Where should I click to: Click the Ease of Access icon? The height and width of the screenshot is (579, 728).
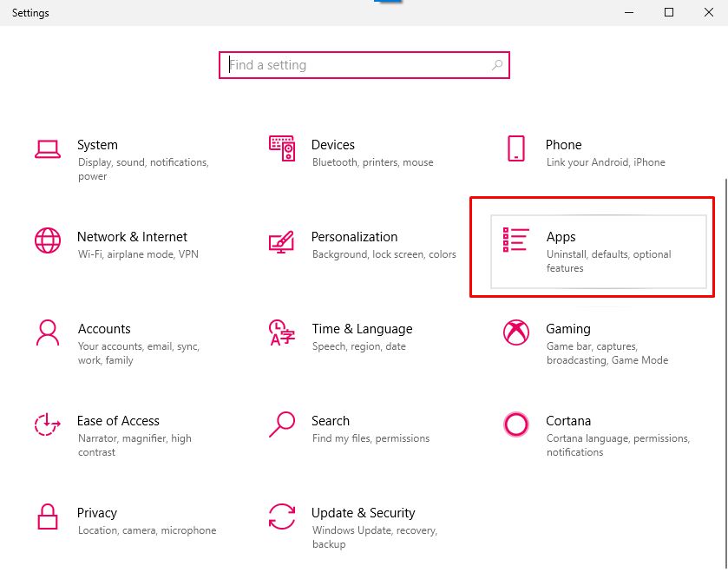48,424
